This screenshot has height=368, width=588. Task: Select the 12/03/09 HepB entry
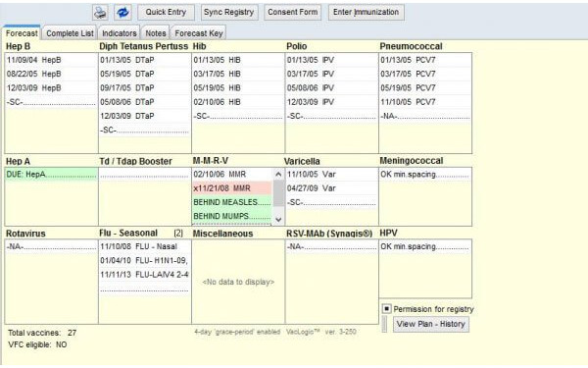51,88
